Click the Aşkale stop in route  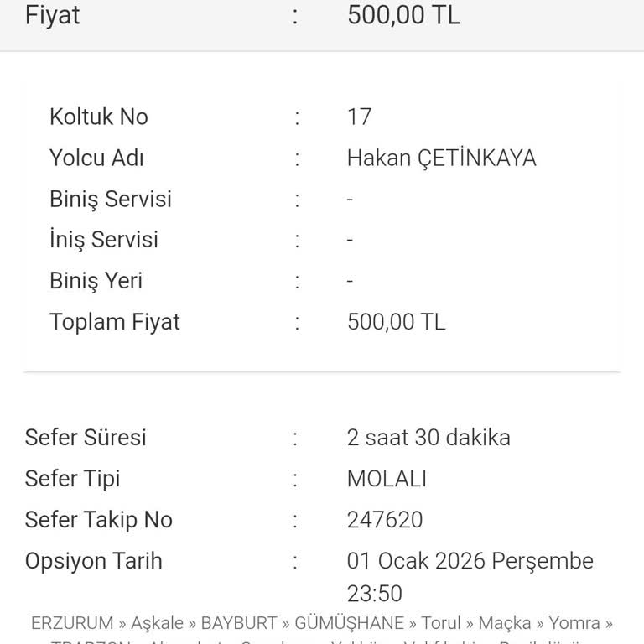click(x=157, y=623)
